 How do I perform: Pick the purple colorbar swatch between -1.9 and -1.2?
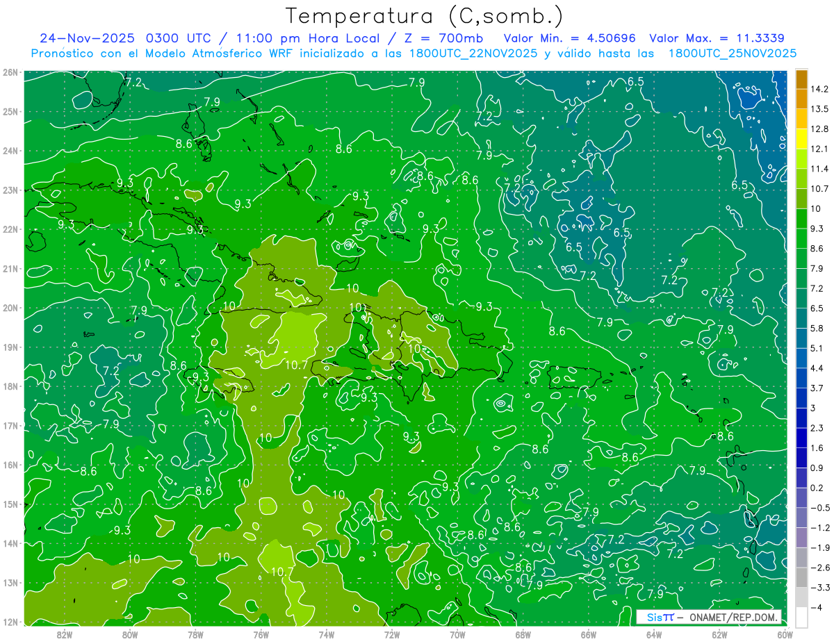click(x=801, y=538)
